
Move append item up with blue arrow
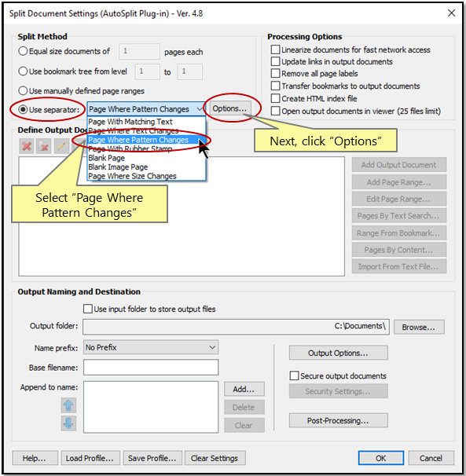click(x=68, y=405)
